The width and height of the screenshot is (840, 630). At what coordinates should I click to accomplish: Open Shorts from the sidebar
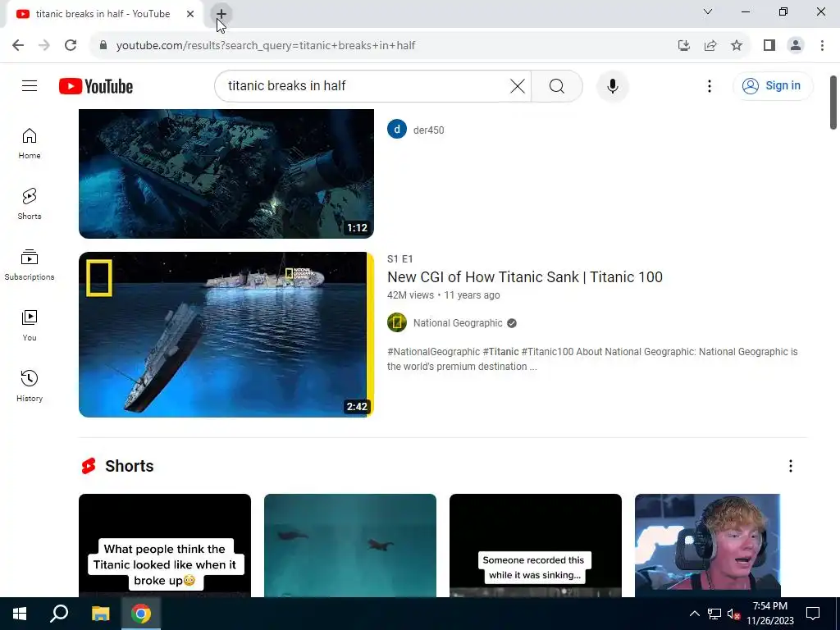tap(30, 204)
